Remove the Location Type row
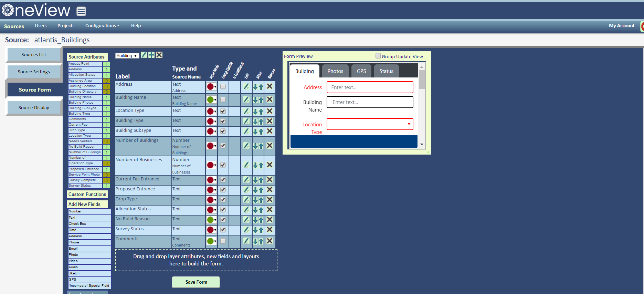The width and height of the screenshot is (644, 294). point(270,111)
